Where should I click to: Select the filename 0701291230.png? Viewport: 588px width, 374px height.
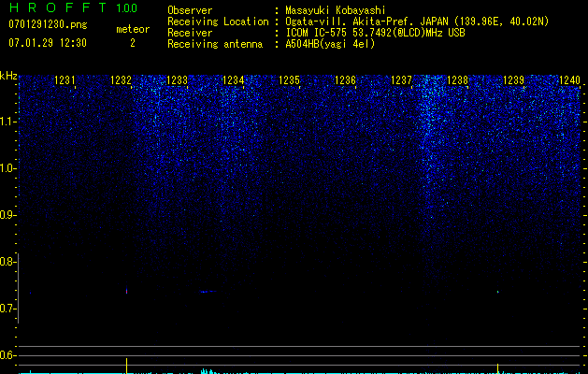coord(48,25)
